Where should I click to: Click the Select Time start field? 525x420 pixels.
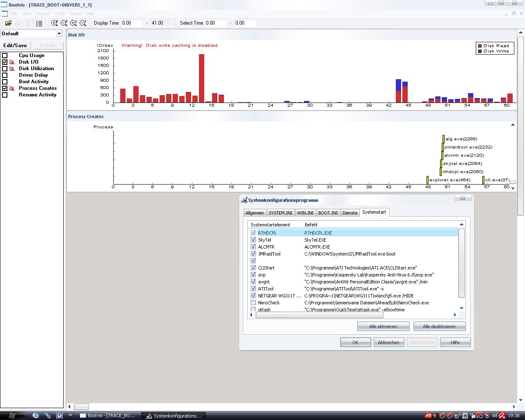(215, 23)
